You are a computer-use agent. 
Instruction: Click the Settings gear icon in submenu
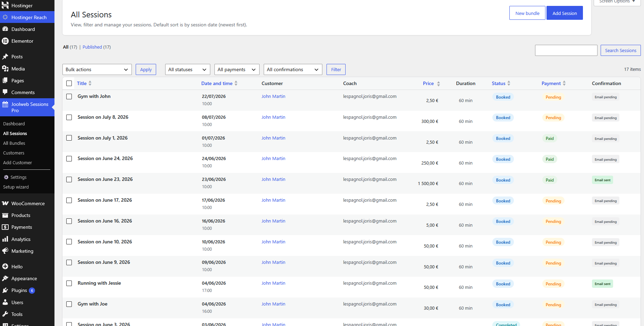point(6,177)
